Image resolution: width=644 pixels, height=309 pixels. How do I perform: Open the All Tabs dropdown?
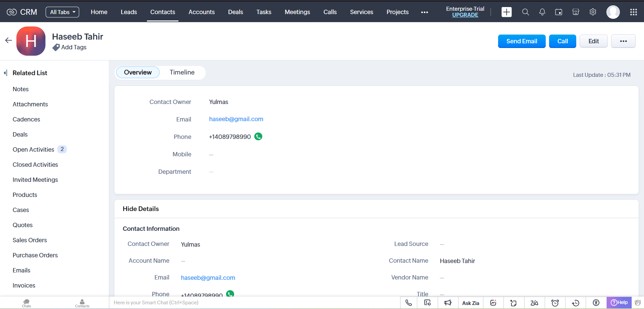point(62,12)
